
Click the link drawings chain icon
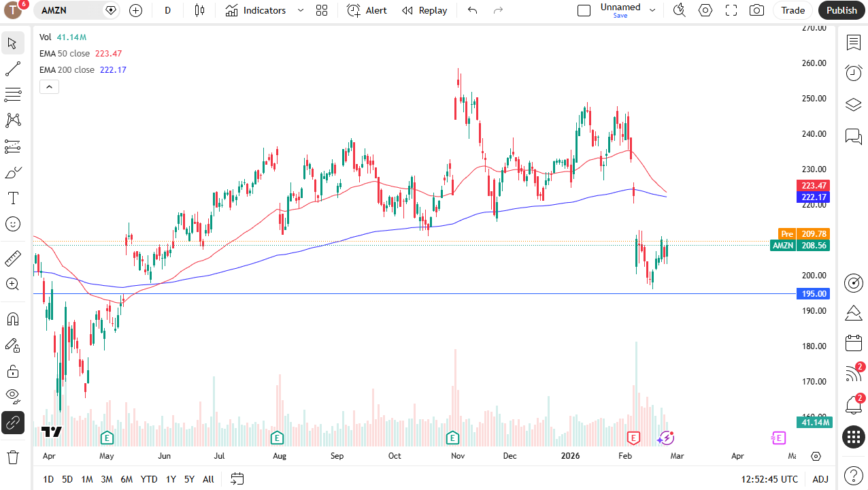pyautogui.click(x=12, y=423)
